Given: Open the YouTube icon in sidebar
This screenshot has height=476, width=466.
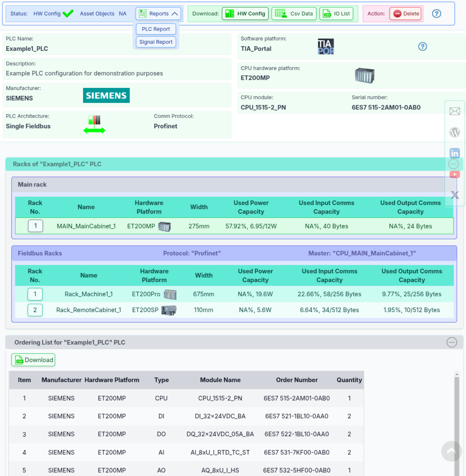Looking at the screenshot, I should coord(454,174).
